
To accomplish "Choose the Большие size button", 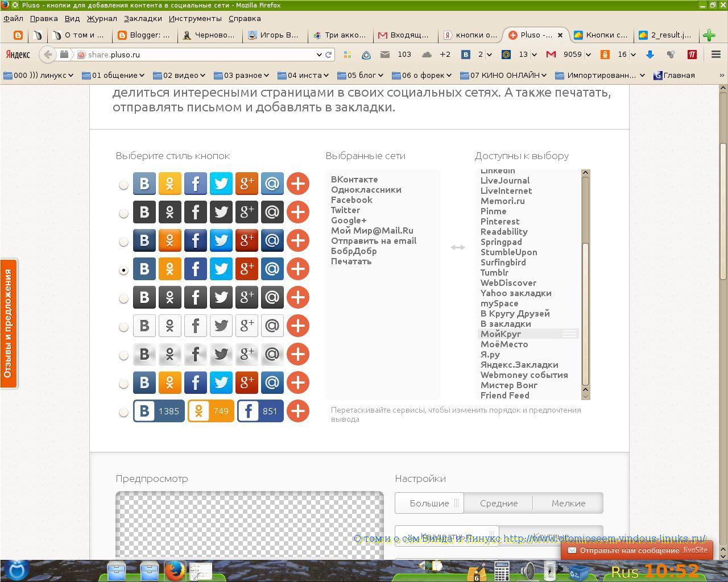I will pos(429,503).
